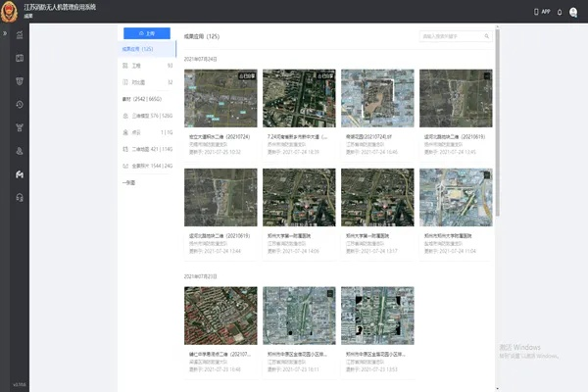Open notifications bell in top bar
Screen dimensions: 588x392
coord(559,12)
